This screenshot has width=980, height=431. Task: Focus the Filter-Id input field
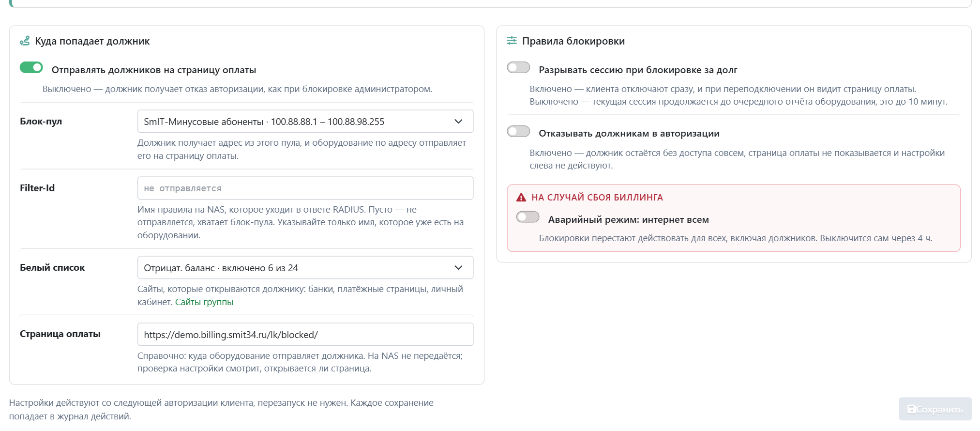coord(305,188)
